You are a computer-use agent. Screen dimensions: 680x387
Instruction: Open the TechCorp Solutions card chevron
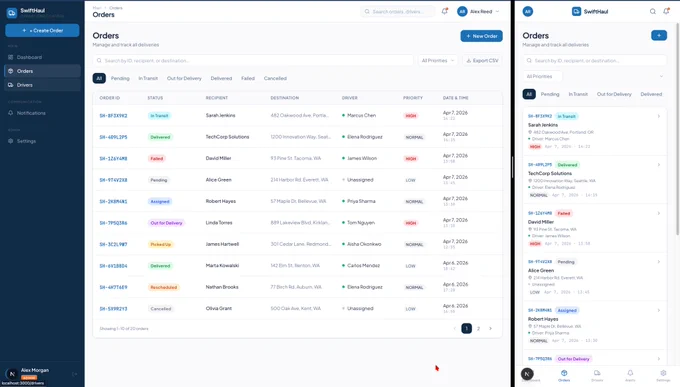pyautogui.click(x=659, y=165)
